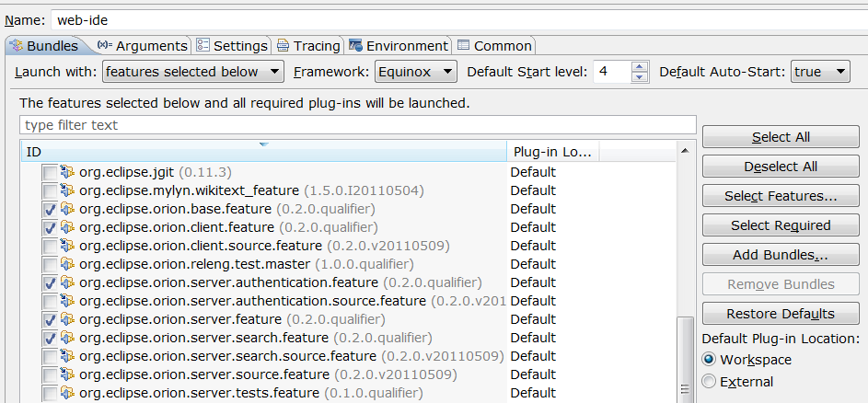The image size is (868, 403).
Task: Click the Restore Defaults button
Action: (x=781, y=314)
